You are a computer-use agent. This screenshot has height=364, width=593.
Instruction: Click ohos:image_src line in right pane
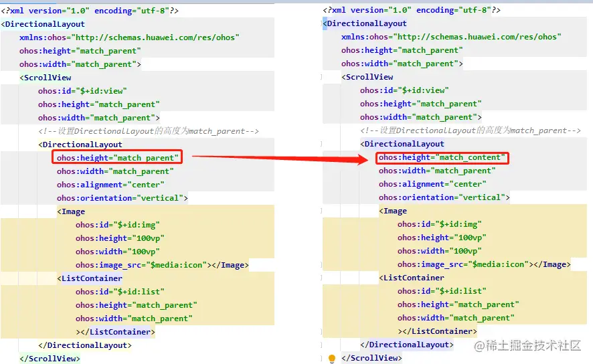[x=484, y=264]
